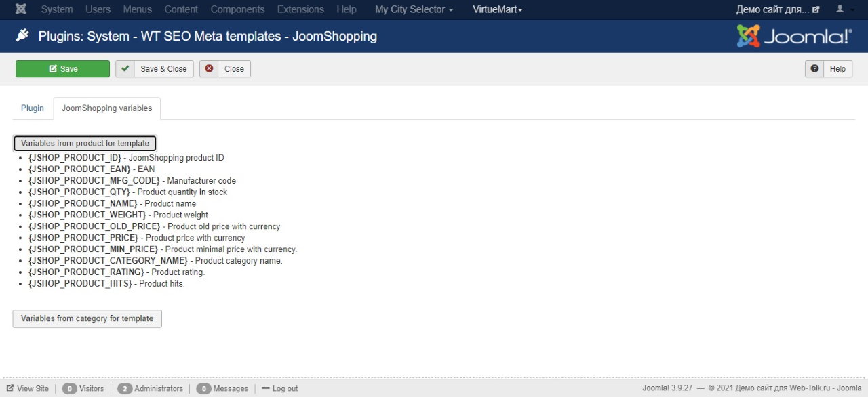Viewport: 868px width, 397px height.
Task: Click the Log out link
Action: (x=280, y=388)
